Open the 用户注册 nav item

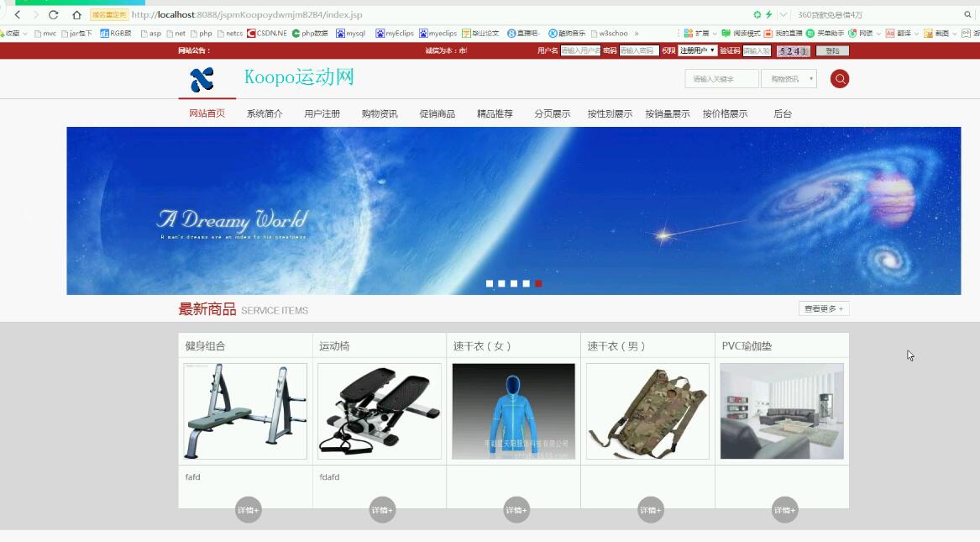click(x=322, y=113)
